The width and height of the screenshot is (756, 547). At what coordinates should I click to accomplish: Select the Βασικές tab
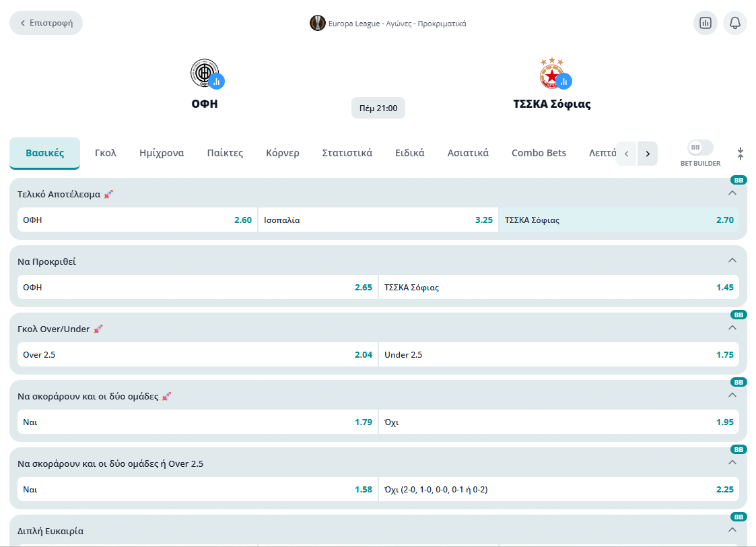point(45,153)
